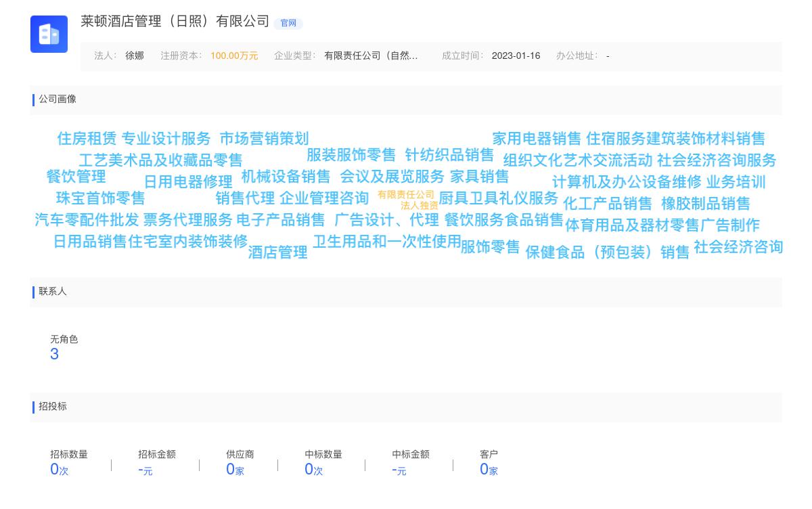This screenshot has height=509, width=812.
Task: Click the 日用品销售 tag
Action: click(x=90, y=242)
